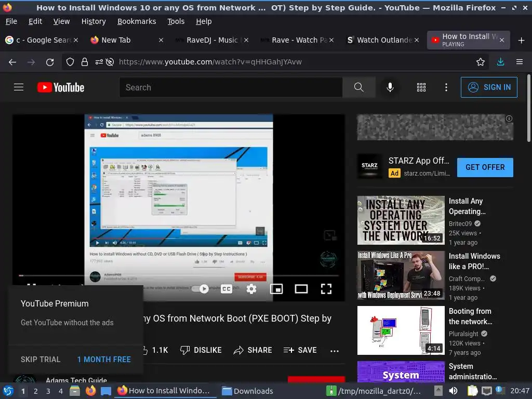This screenshot has height=399, width=532.
Task: Open the YouTube apps grid icon
Action: 421,87
